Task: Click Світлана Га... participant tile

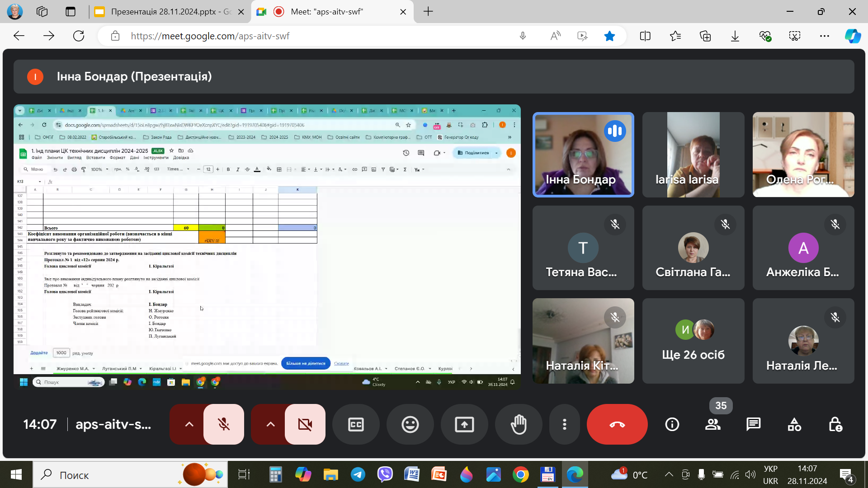Action: tap(693, 248)
